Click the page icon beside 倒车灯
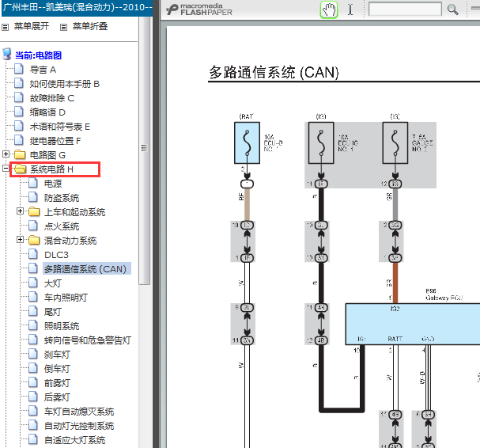Image resolution: width=480 pixels, height=448 pixels. point(33,368)
